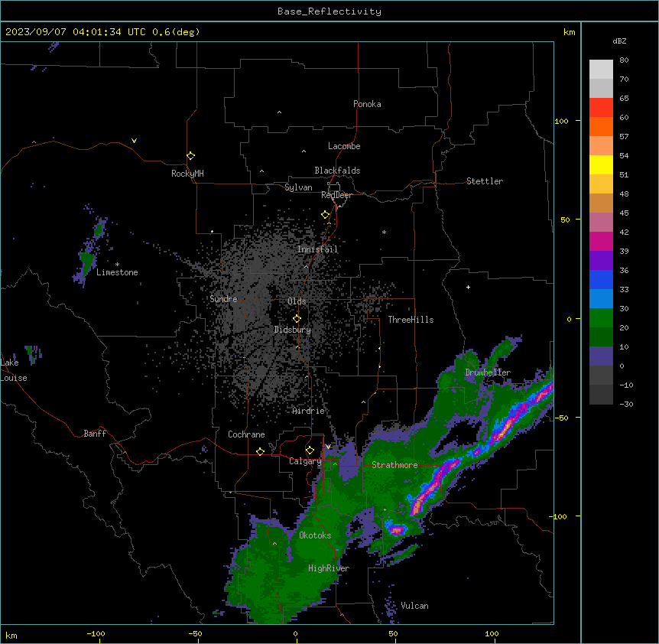Click the white asterisk marker east of Innisfail
The height and width of the screenshot is (644, 659).
[x=384, y=233]
